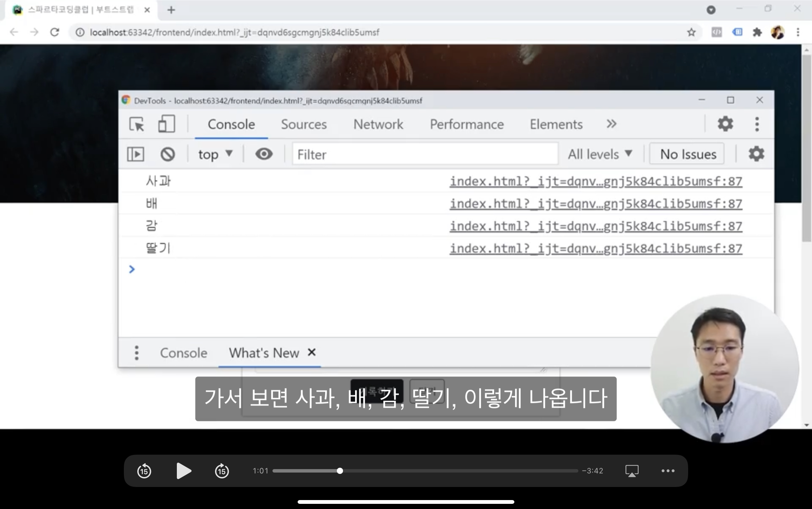Select the 딸기 console output text
812x509 pixels.
158,248
